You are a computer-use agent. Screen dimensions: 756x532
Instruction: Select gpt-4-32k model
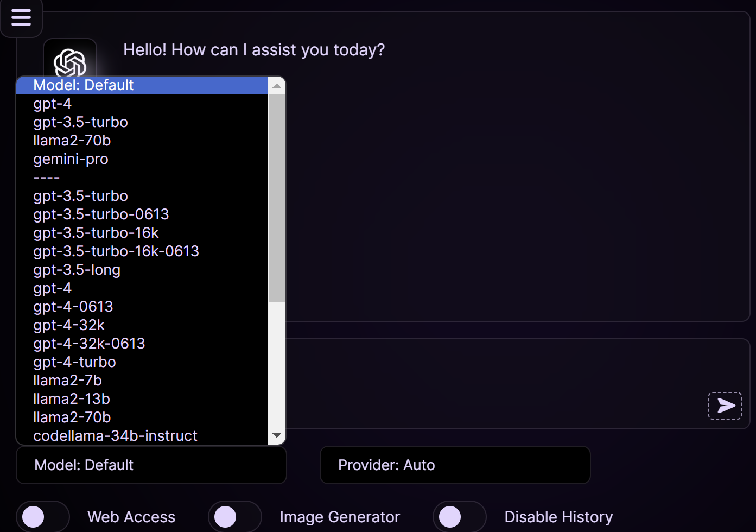pos(142,325)
